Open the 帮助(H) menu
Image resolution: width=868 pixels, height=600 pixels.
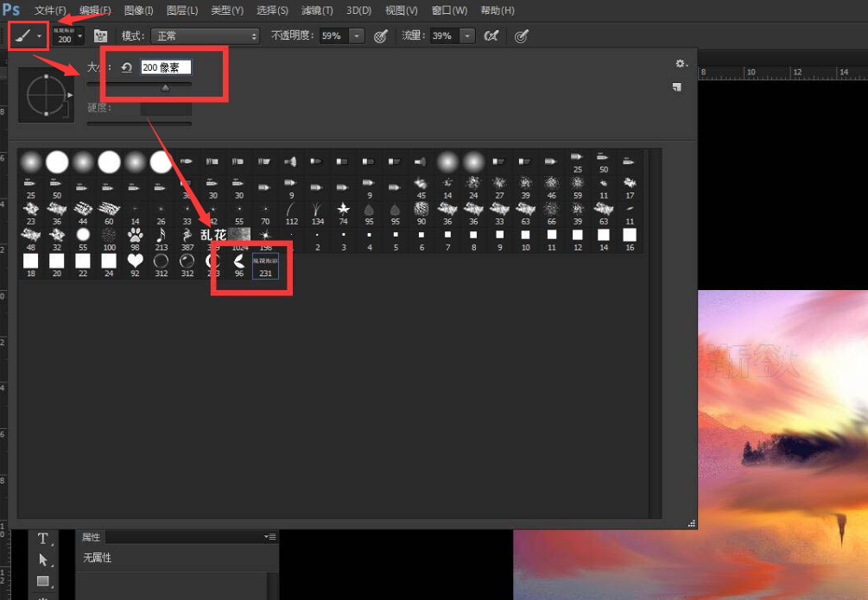click(x=497, y=10)
